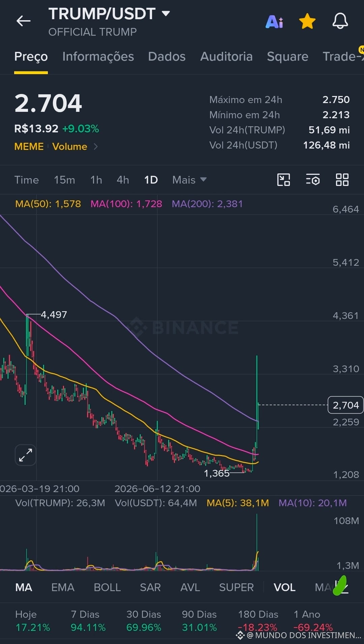Open the grid layout icon

(x=342, y=180)
